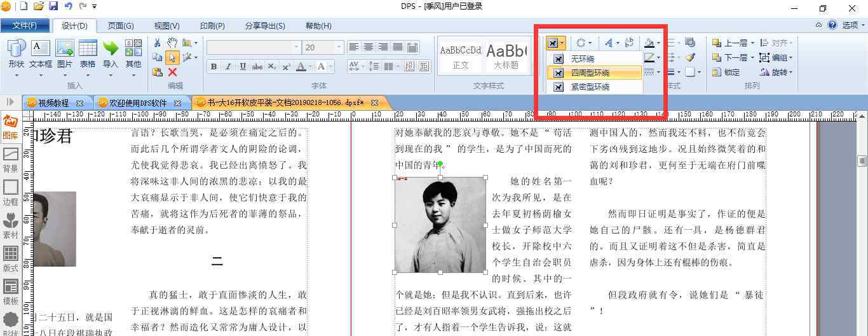Align text right

tap(383, 47)
